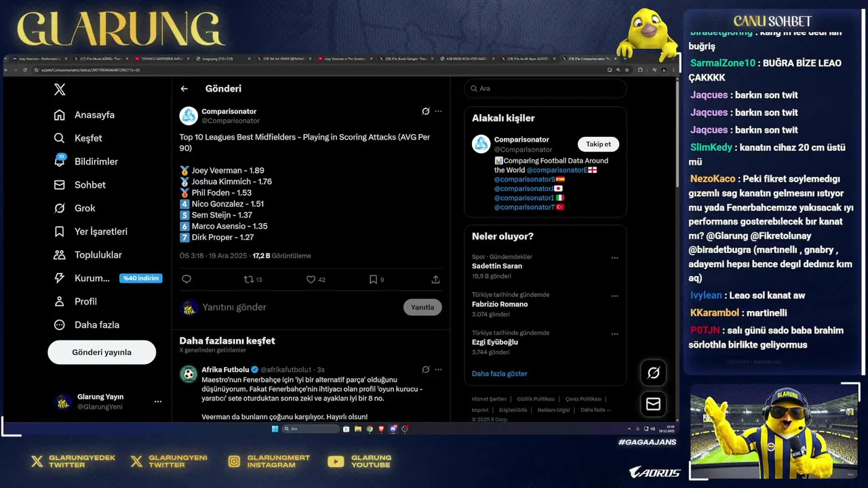Open File Explorer on taskbar
The height and width of the screenshot is (488, 868).
pyautogui.click(x=357, y=429)
